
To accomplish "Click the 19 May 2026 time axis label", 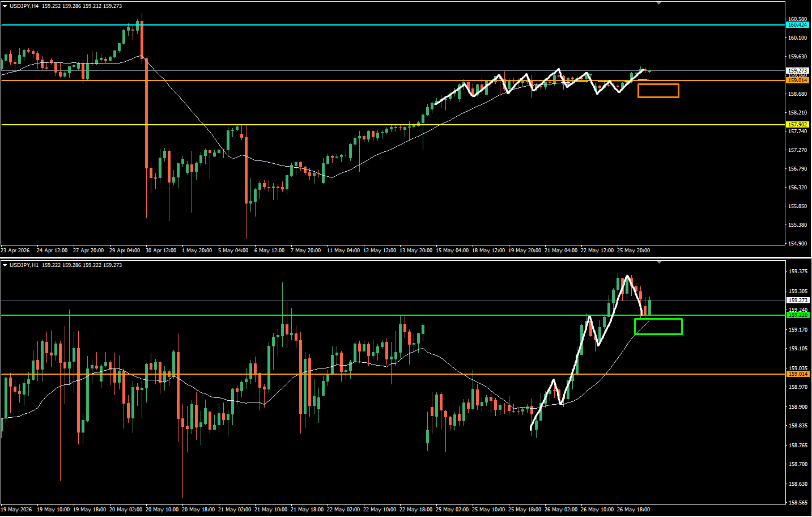I will [x=16, y=510].
